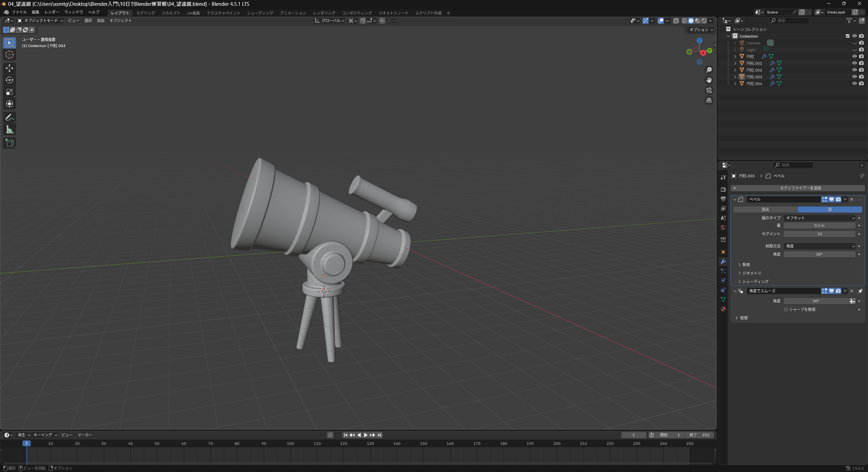
Task: Open the 幅のタイプ offset dropdown
Action: tap(820, 218)
